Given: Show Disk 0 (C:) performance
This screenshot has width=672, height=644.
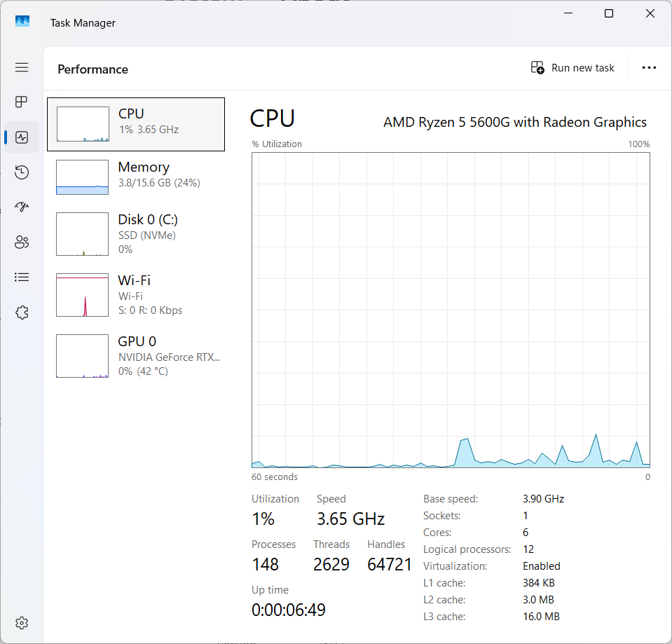Looking at the screenshot, I should click(136, 234).
